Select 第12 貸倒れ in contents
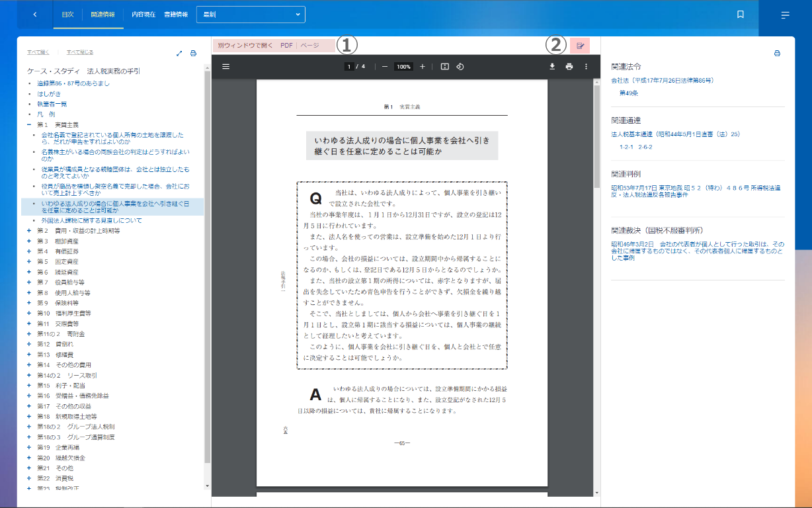Viewport: 812px width, 508px height. click(x=55, y=344)
